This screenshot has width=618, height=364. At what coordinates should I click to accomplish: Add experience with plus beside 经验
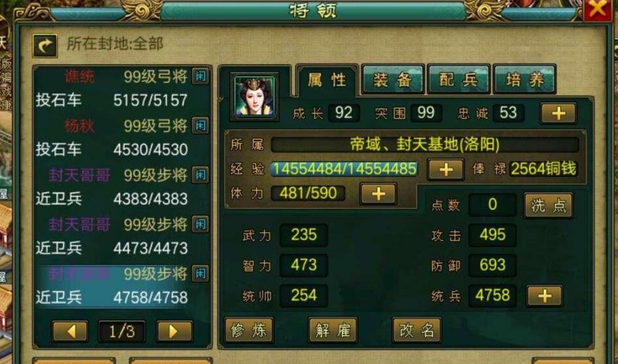click(446, 170)
